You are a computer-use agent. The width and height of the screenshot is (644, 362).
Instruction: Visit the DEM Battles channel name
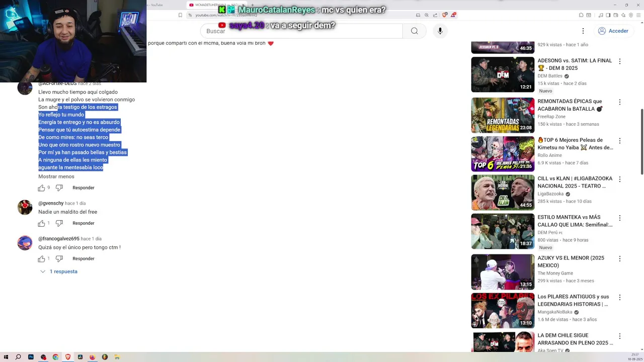550,76
